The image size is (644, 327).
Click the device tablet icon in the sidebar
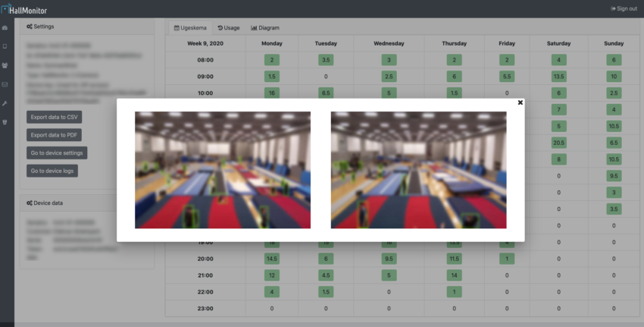[5, 46]
